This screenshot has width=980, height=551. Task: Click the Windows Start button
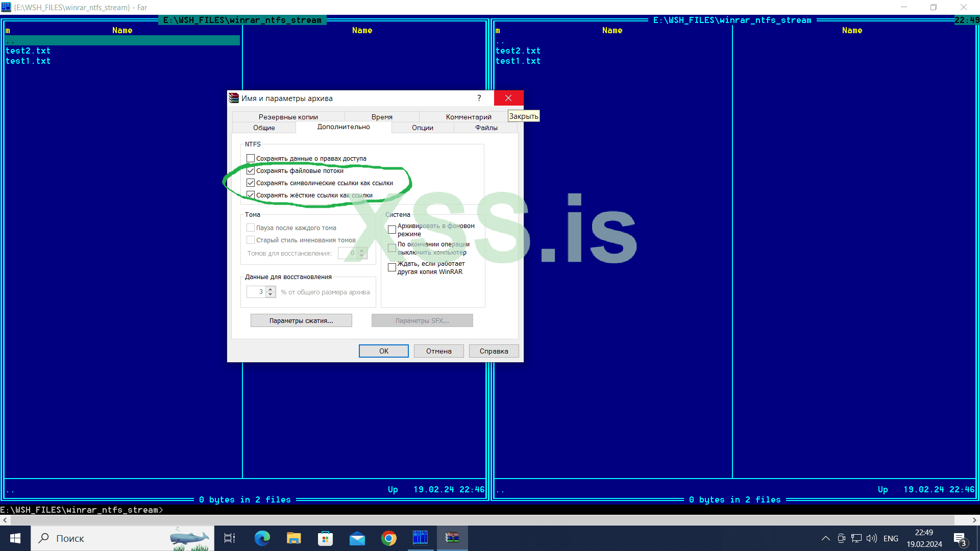pyautogui.click(x=15, y=538)
